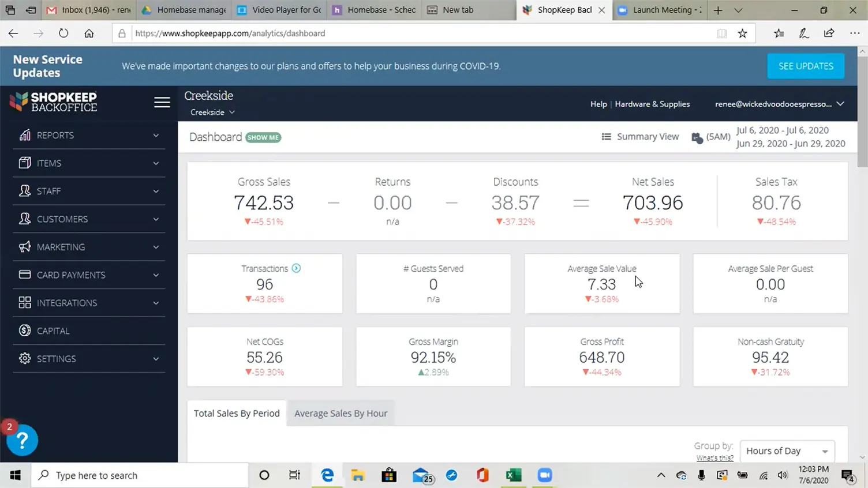Open the Group by Hours of Day dropdown
This screenshot has width=868, height=488.
787,451
